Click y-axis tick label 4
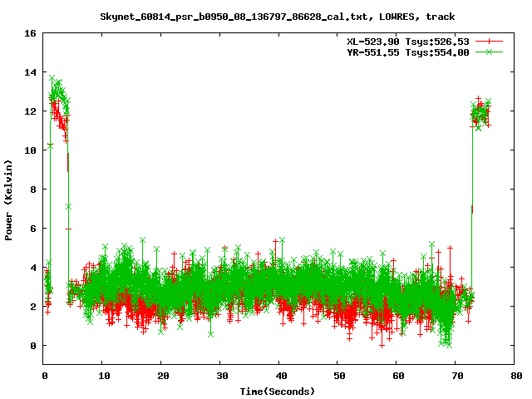 [33, 268]
